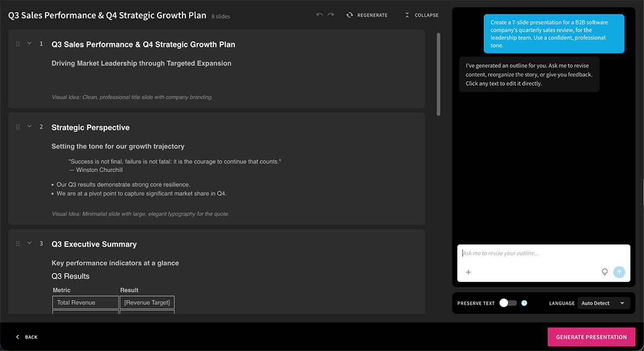The image size is (644, 351).
Task: Edit slide 1 Visual Idea note
Action: pos(132,97)
